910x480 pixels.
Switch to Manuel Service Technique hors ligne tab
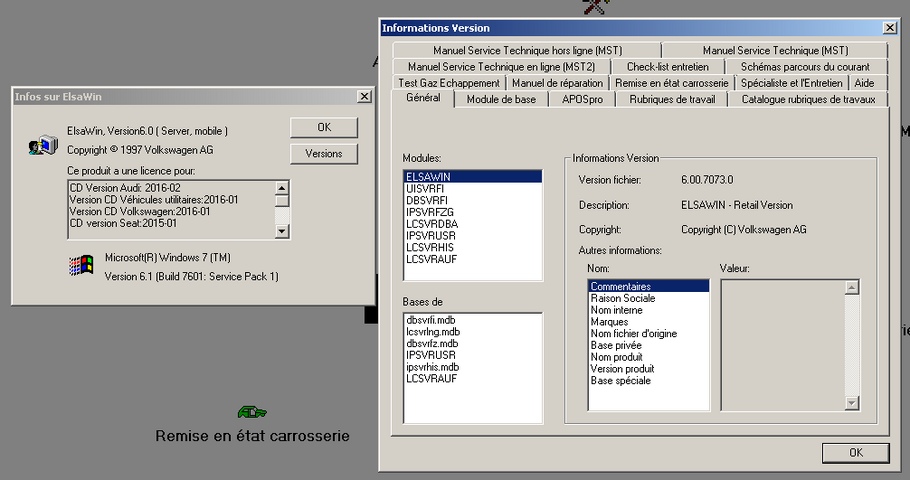coord(527,50)
